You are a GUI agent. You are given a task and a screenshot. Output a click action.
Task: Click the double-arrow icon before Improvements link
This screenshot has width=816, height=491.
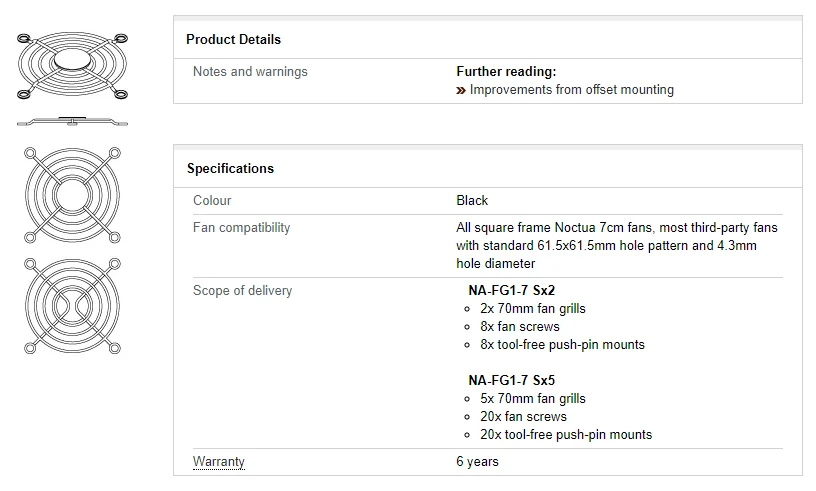click(461, 90)
